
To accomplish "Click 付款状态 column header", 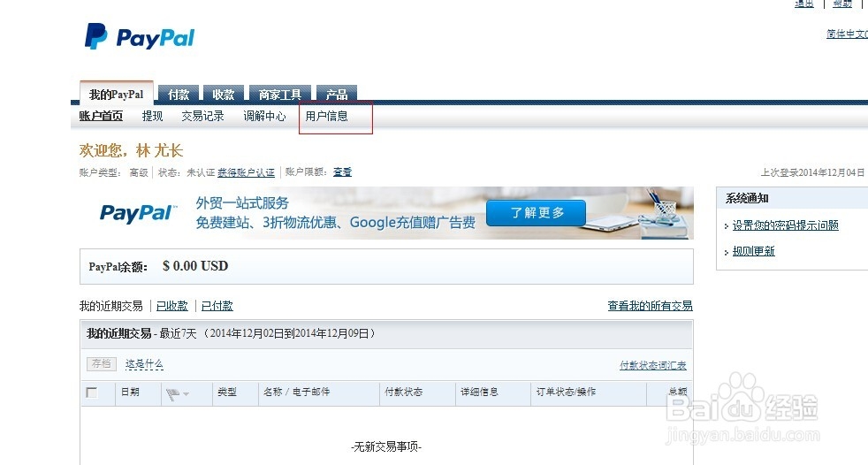I will click(404, 392).
